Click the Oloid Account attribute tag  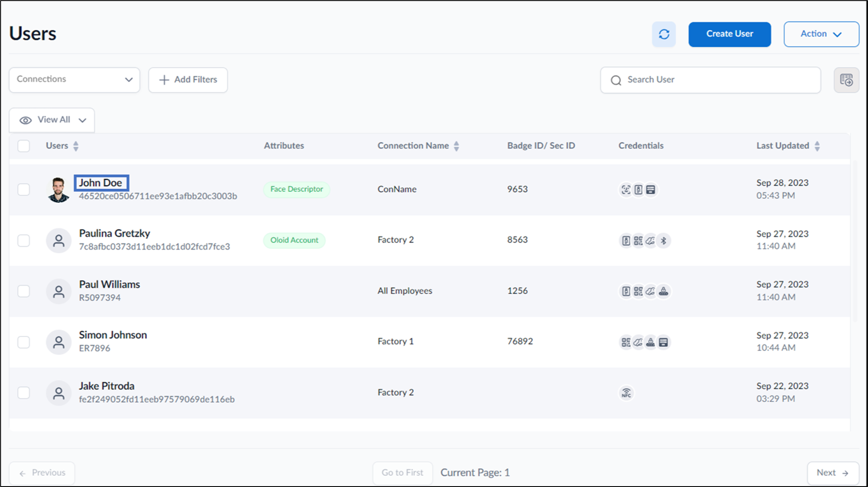click(294, 240)
